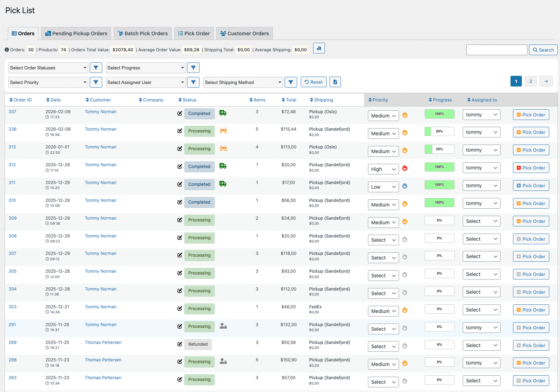Apply the order statuses filter funnel button
Viewport: 560px width, 392px height.
click(x=96, y=68)
